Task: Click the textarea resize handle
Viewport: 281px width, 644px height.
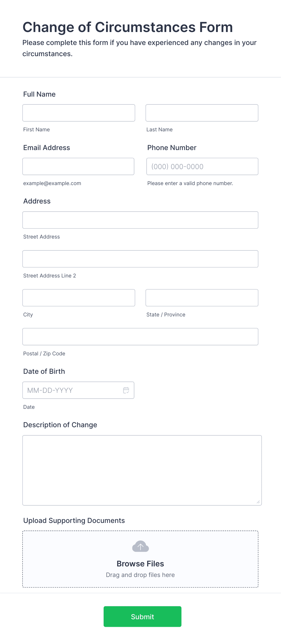Action: tap(259, 502)
